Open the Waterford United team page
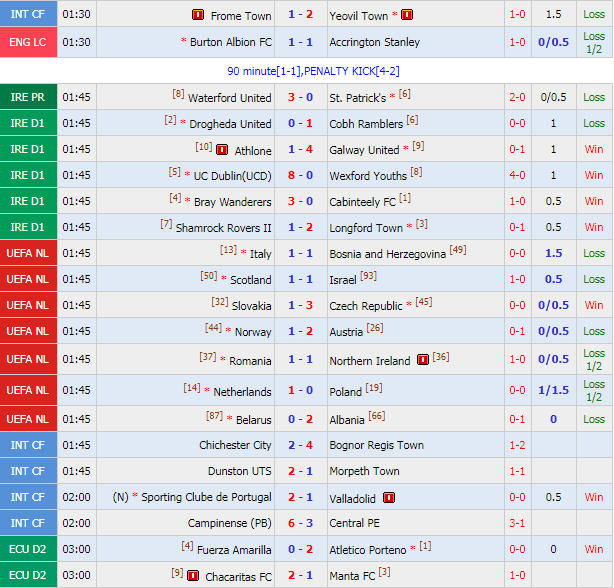The height and width of the screenshot is (588, 614). pyautogui.click(x=229, y=97)
